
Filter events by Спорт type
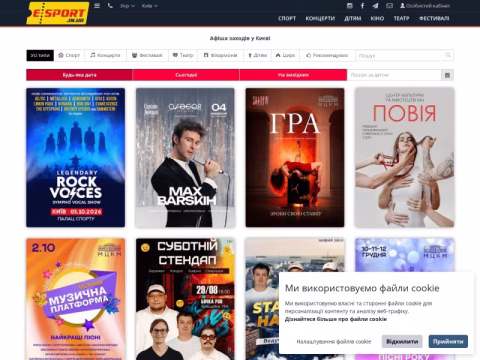pos(69,55)
